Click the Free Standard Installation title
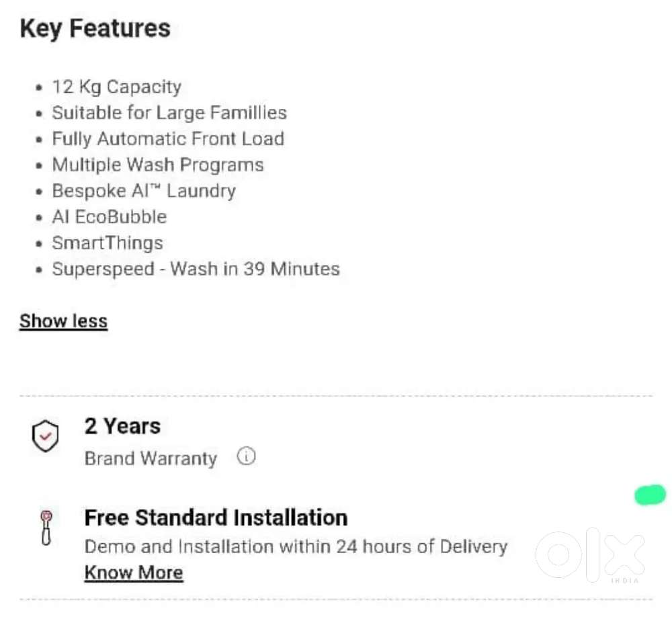Image resolution: width=672 pixels, height=621 pixels. pyautogui.click(x=216, y=517)
